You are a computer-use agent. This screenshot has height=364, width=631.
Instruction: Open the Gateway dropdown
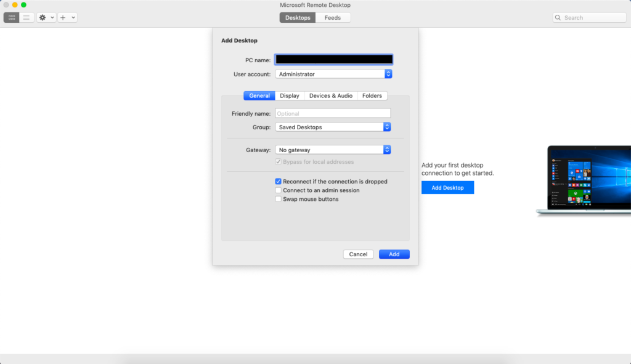pos(333,150)
